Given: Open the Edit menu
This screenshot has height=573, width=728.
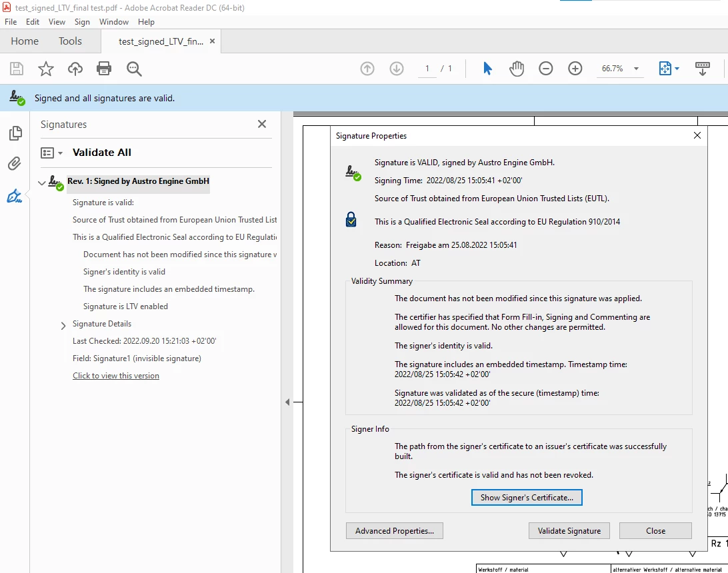Looking at the screenshot, I should pyautogui.click(x=33, y=22).
